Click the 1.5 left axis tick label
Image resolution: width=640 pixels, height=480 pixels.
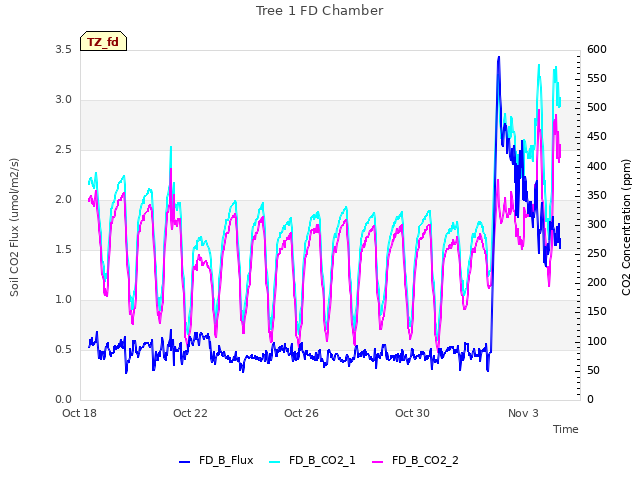(64, 249)
